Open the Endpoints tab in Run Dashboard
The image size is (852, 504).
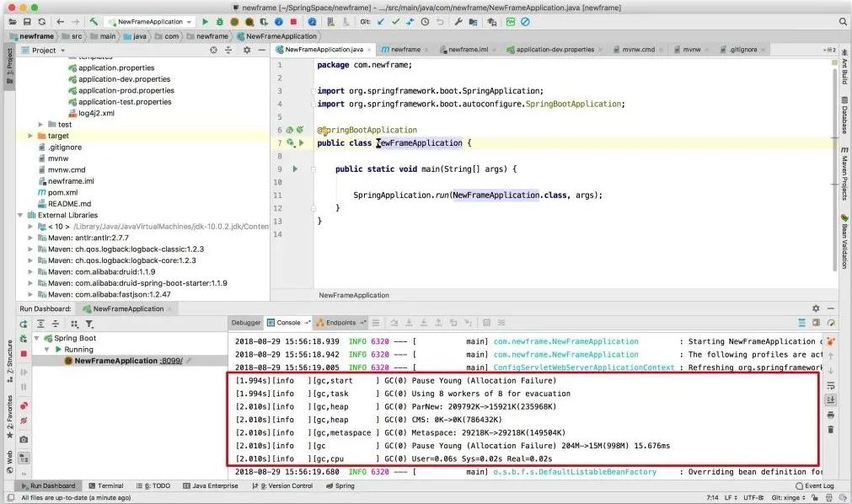point(340,323)
